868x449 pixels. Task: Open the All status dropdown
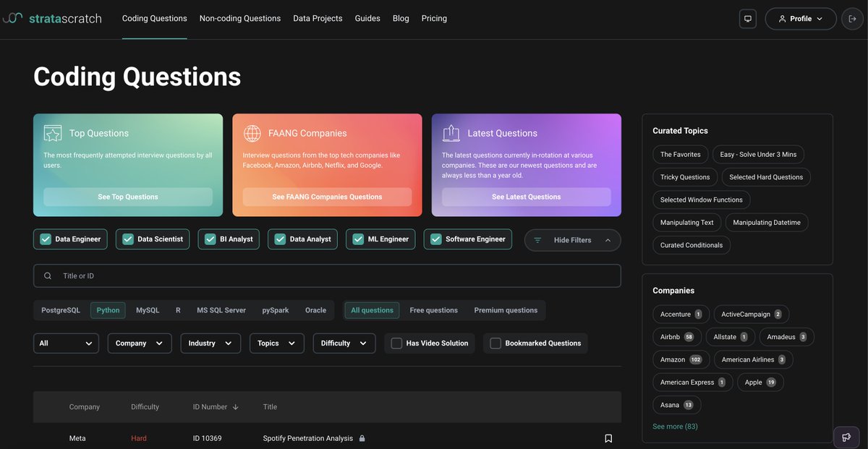[66, 343]
